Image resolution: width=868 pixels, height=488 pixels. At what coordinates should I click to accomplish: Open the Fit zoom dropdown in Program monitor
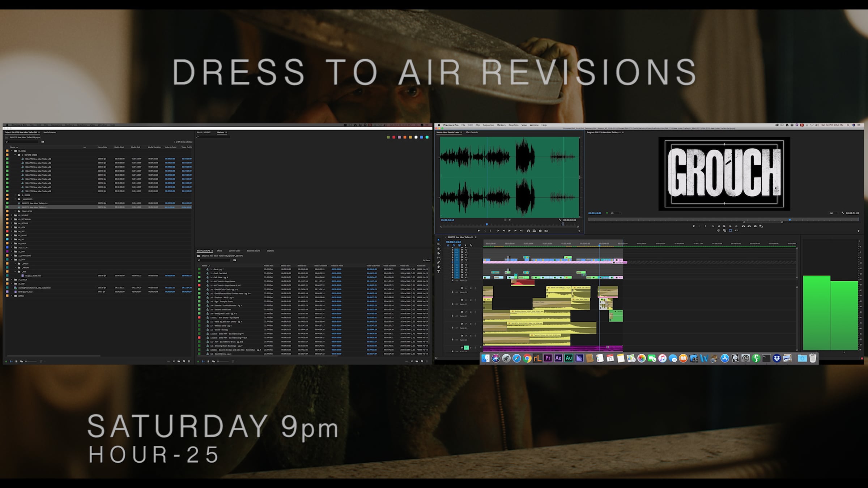tap(616, 213)
